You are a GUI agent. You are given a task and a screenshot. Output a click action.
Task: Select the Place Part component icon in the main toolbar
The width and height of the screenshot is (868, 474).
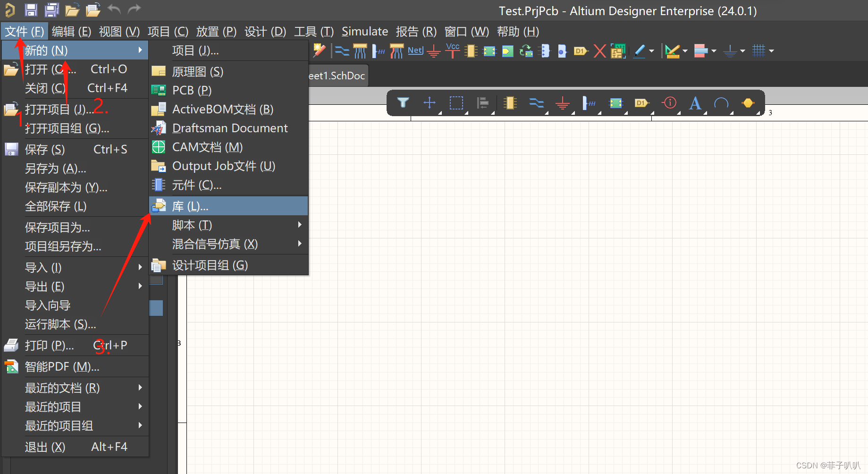pyautogui.click(x=471, y=51)
